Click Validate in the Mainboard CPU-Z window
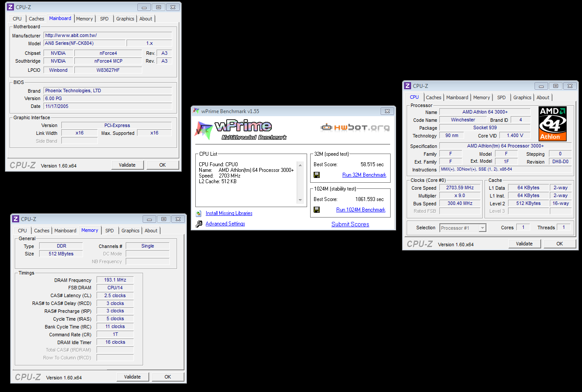 (x=127, y=165)
